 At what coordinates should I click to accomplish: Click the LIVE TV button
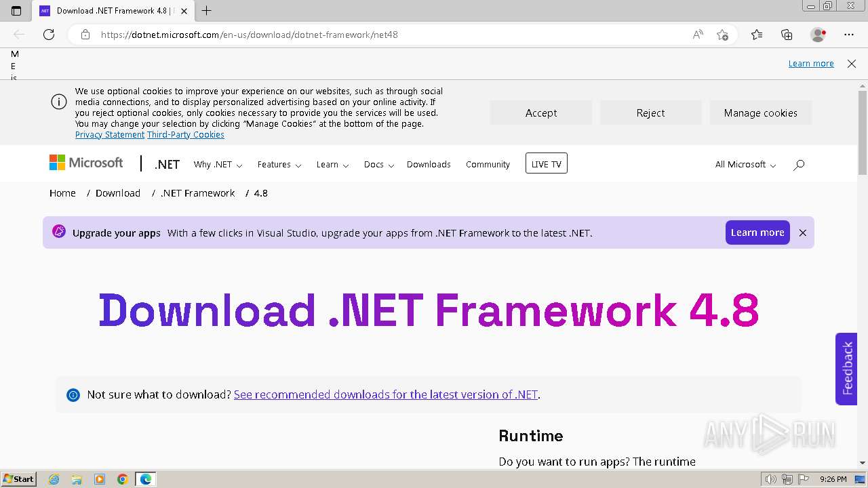(547, 163)
